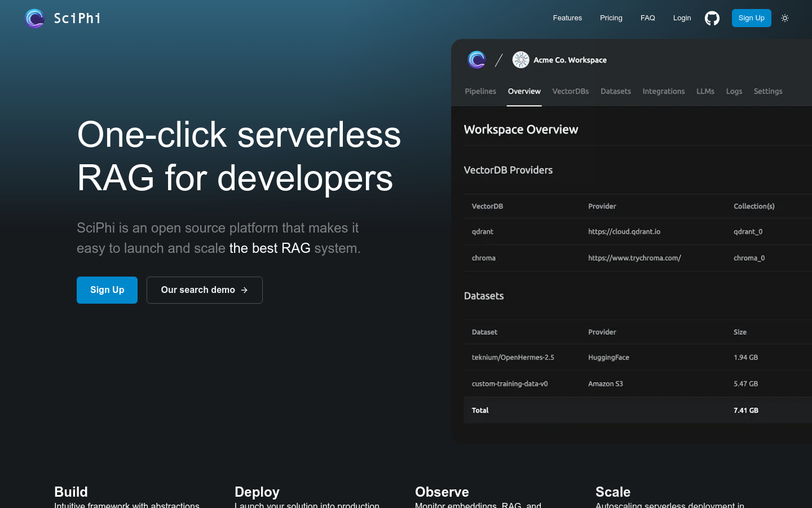This screenshot has width=812, height=508.
Task: Click the qdrant row name
Action: [x=483, y=232]
